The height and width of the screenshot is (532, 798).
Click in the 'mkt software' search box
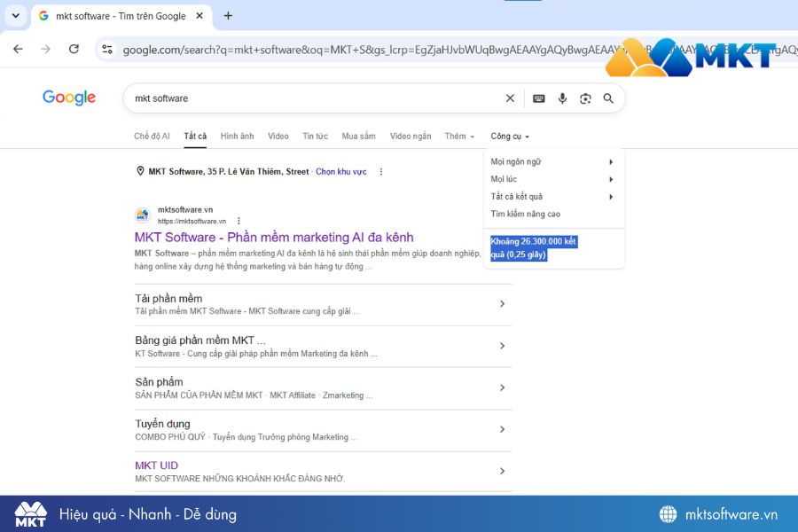coord(316,98)
